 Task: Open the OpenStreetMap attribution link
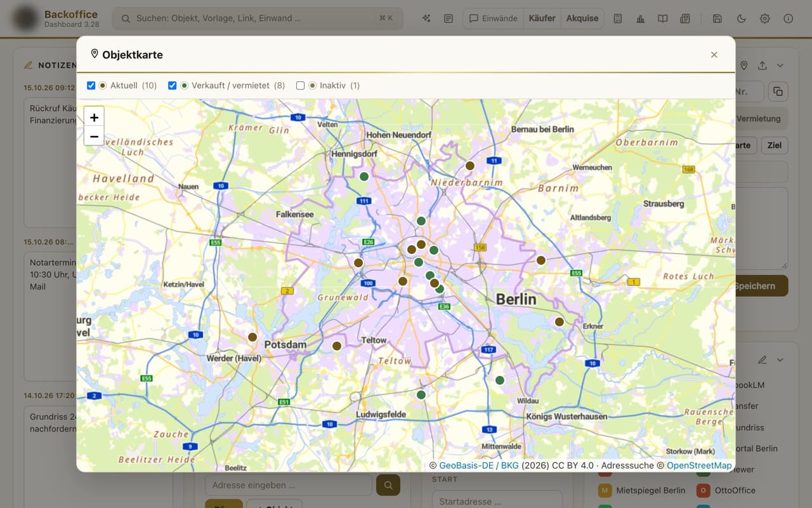tap(699, 465)
